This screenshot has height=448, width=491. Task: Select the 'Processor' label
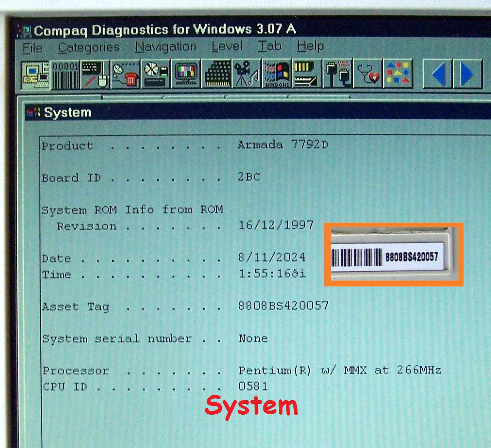pos(76,371)
